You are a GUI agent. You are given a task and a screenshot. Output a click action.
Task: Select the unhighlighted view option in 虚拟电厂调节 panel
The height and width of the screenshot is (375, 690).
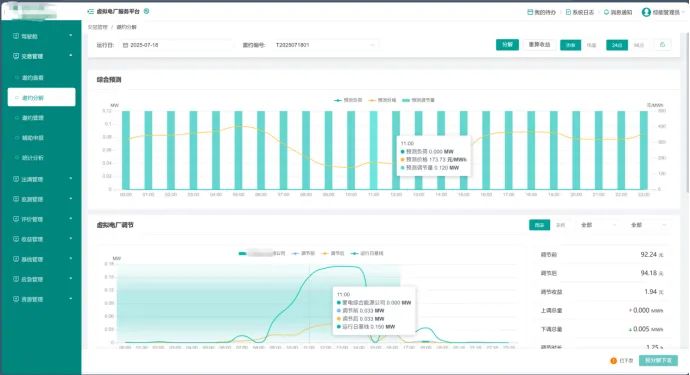tap(560, 225)
